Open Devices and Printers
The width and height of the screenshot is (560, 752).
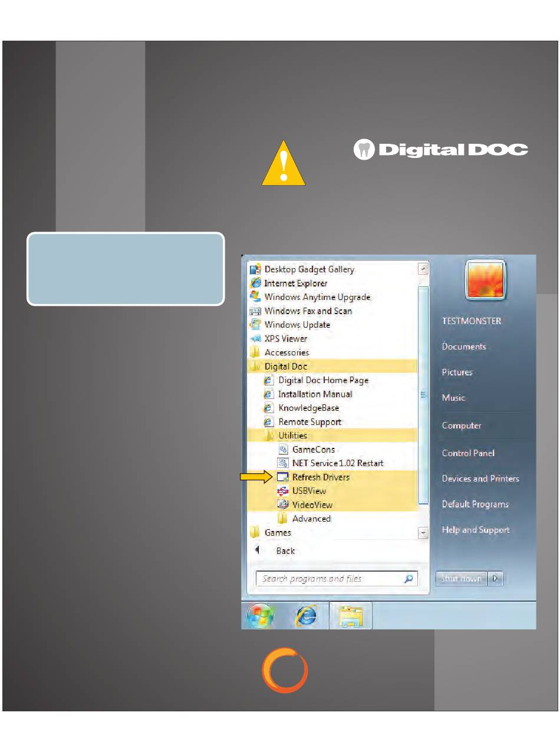pyautogui.click(x=480, y=479)
